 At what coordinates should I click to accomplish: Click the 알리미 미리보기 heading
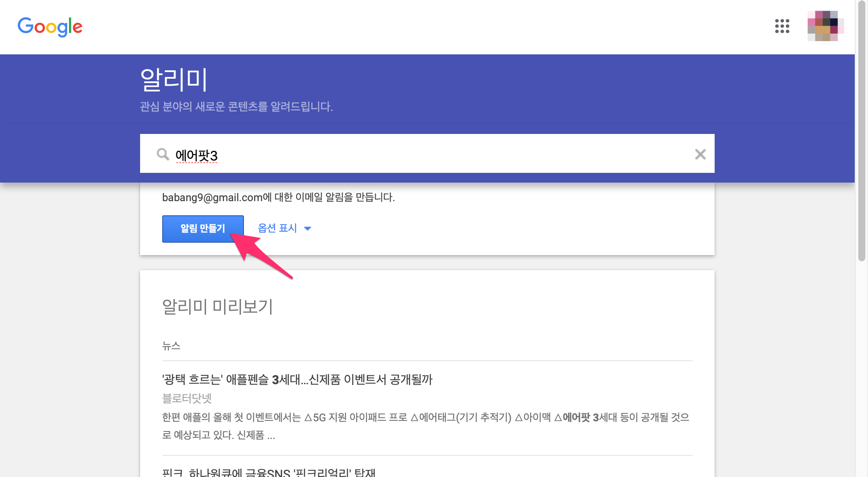(x=217, y=306)
